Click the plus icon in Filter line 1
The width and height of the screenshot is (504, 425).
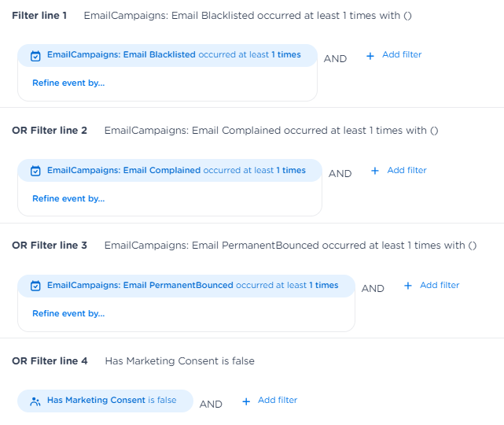pos(370,56)
